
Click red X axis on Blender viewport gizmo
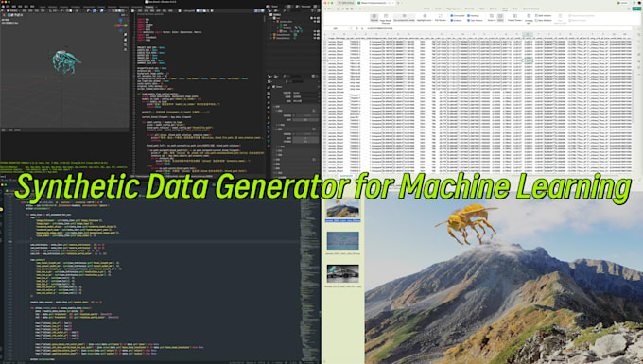[117, 26]
